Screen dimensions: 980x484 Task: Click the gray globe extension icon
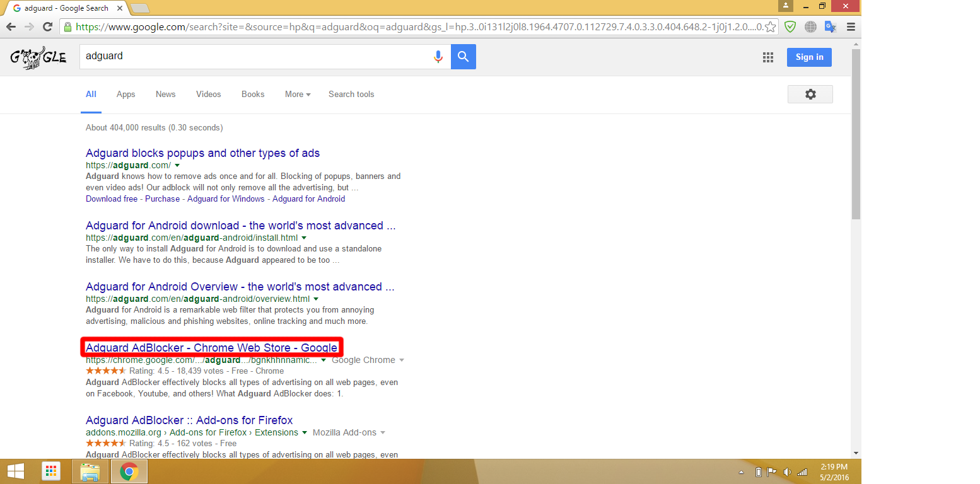(x=810, y=27)
